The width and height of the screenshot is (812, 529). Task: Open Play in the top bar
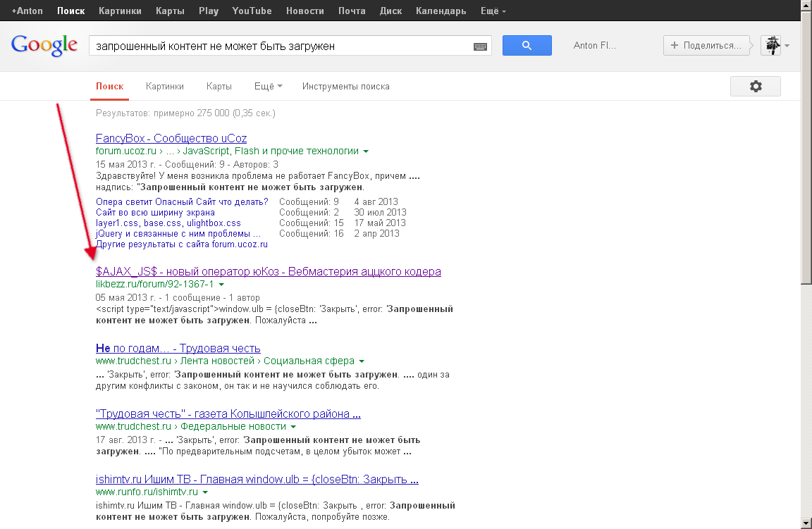tap(209, 11)
